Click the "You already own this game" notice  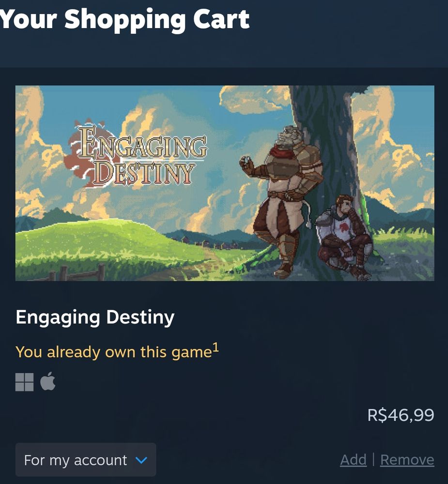114,352
